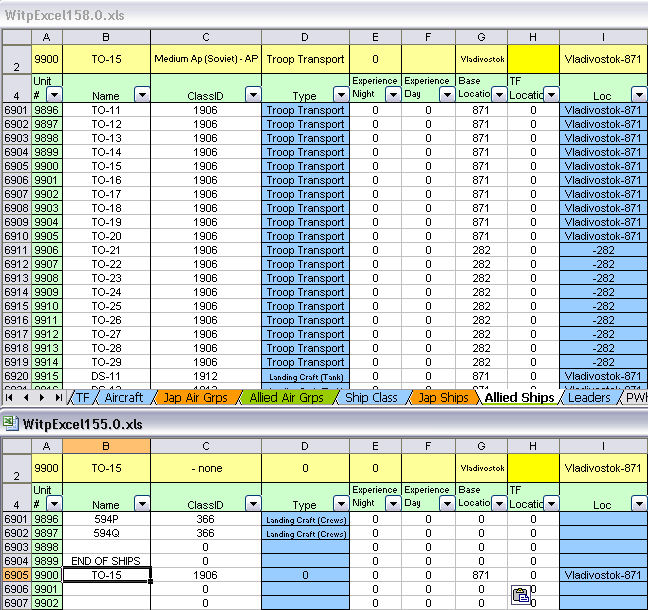Image resolution: width=648 pixels, height=610 pixels.
Task: Click 'Troop Transport' cell in row 6919
Action: point(305,362)
